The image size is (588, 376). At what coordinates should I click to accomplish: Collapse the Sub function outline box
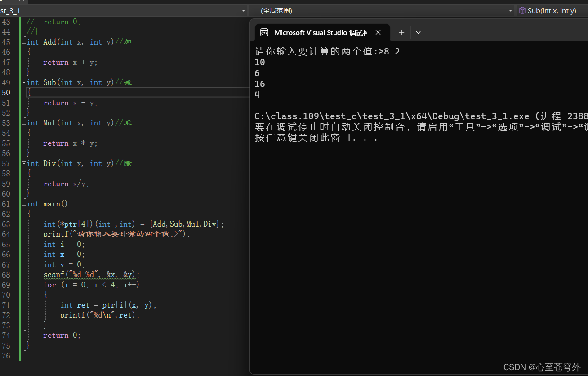tap(24, 82)
